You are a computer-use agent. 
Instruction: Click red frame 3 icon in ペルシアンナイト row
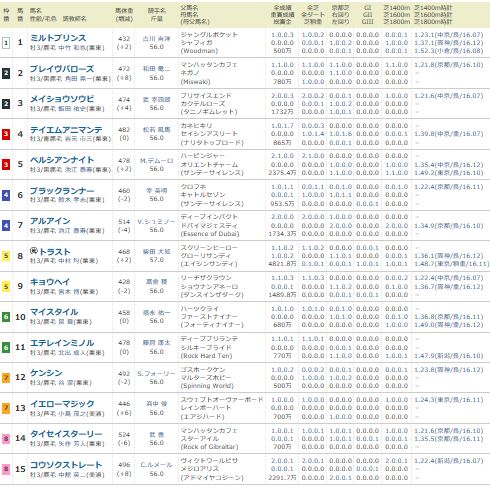tap(6, 164)
